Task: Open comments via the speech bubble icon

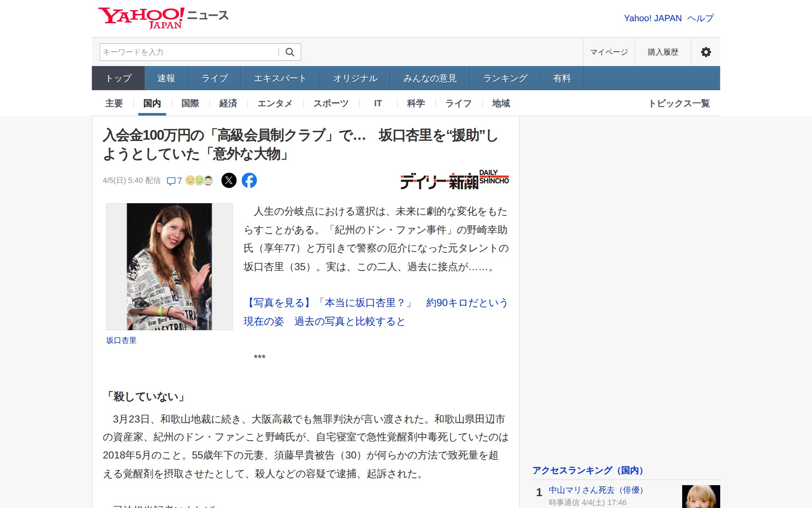Action: [x=171, y=180]
